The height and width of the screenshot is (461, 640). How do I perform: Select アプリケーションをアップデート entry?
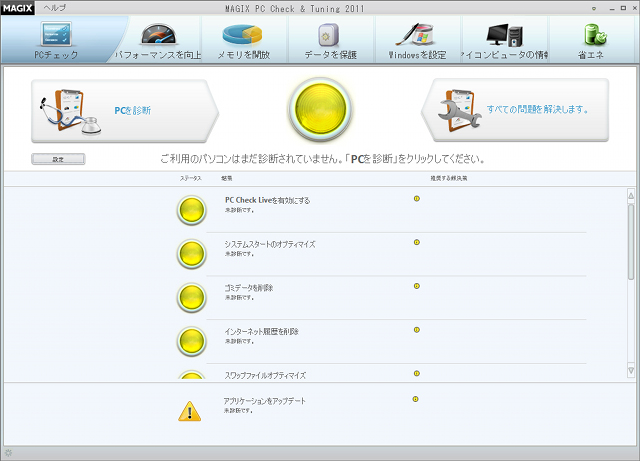pos(264,401)
